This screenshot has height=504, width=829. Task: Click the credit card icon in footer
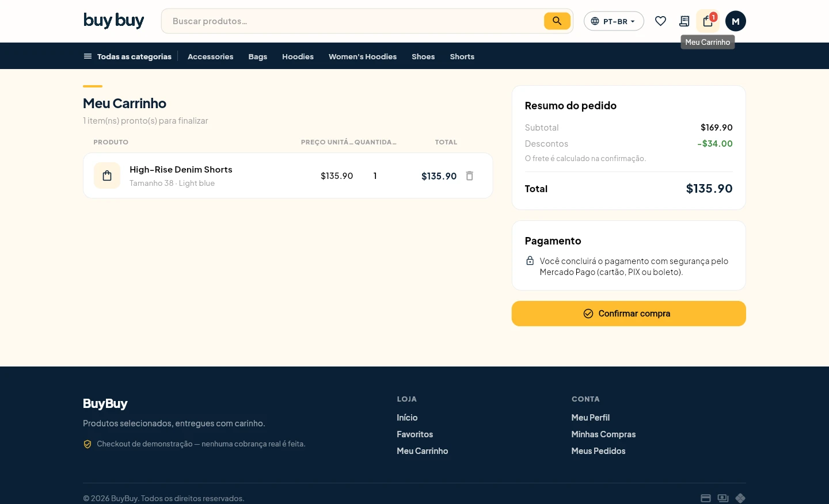(705, 498)
